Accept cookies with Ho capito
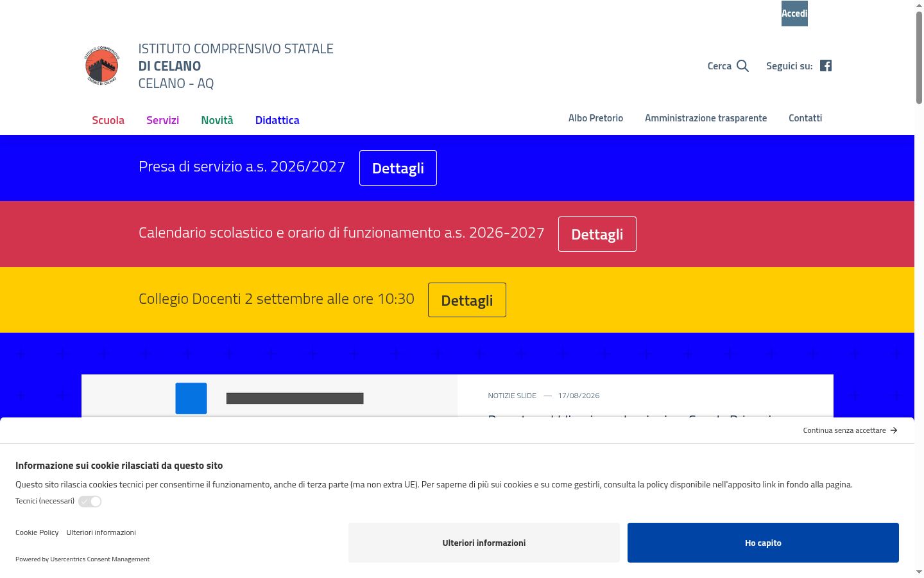924x578 pixels. point(763,543)
